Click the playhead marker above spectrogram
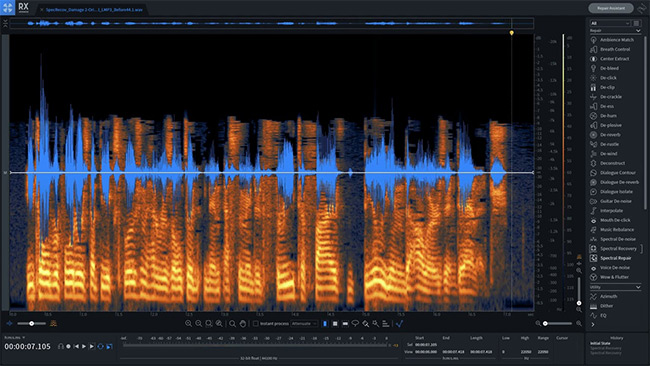The height and width of the screenshot is (366, 650). pyautogui.click(x=512, y=32)
